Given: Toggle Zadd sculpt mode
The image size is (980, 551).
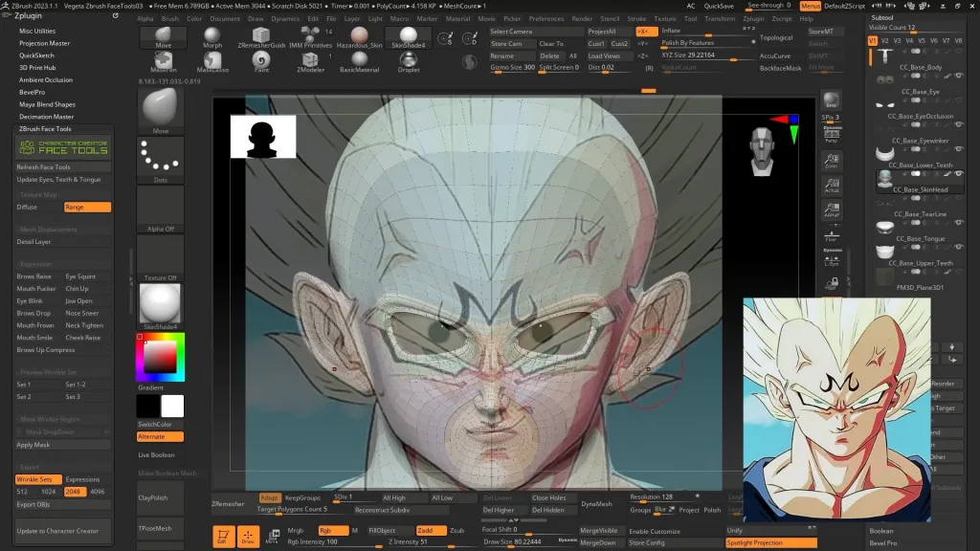Looking at the screenshot, I should tap(431, 530).
